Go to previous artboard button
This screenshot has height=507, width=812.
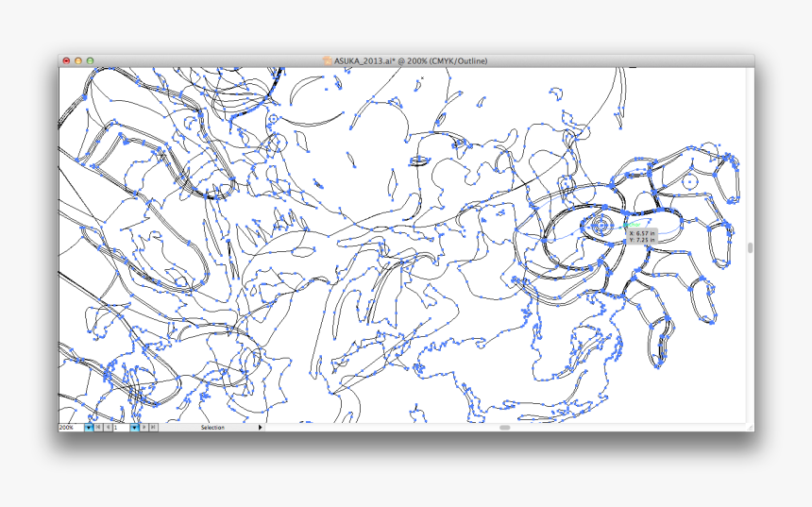point(108,428)
